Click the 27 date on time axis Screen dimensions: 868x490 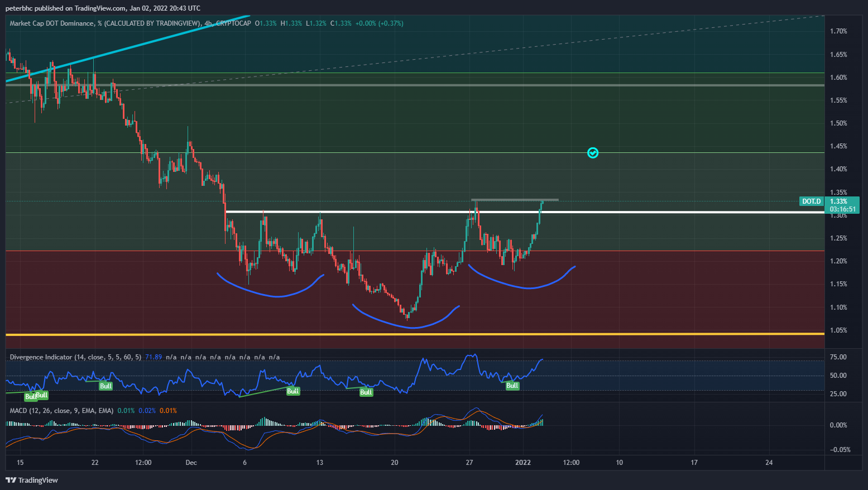[x=469, y=463]
